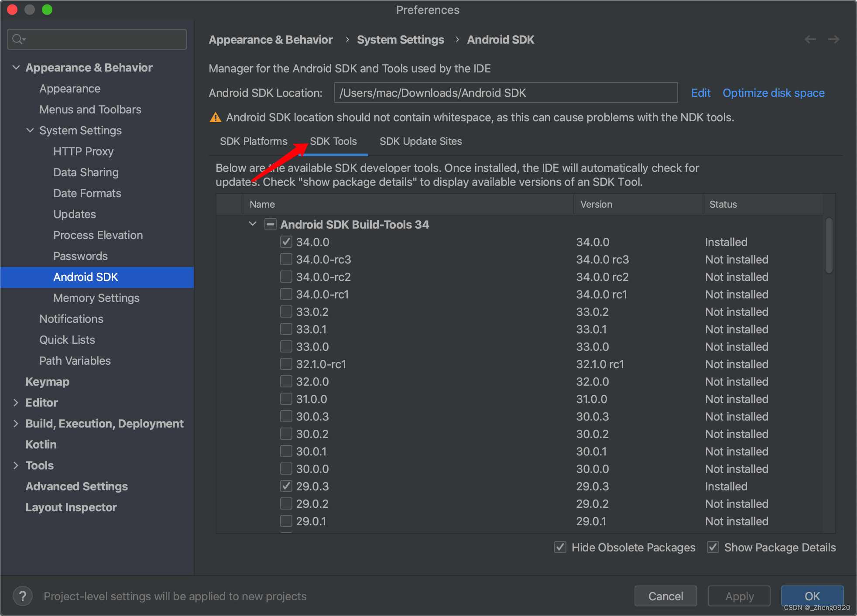Click the Optimize disk space link

tap(773, 93)
